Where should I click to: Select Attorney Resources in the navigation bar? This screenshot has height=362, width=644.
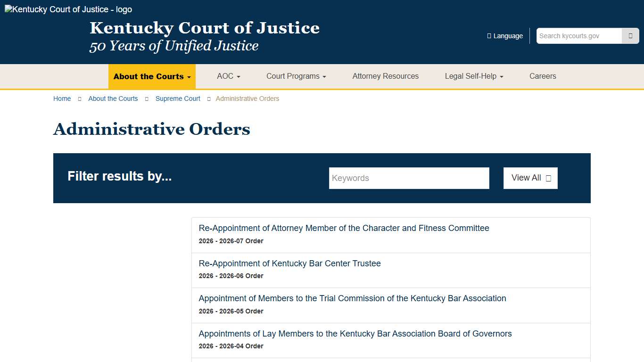[385, 76]
